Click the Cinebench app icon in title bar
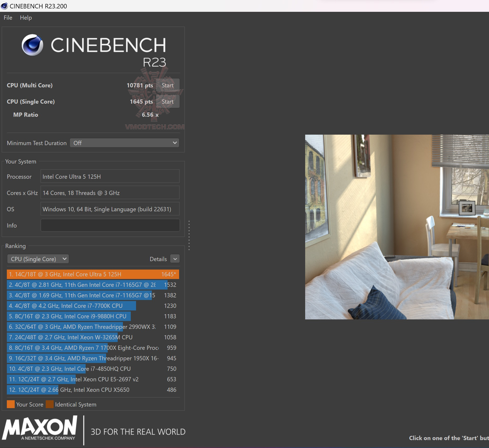 [x=4, y=6]
